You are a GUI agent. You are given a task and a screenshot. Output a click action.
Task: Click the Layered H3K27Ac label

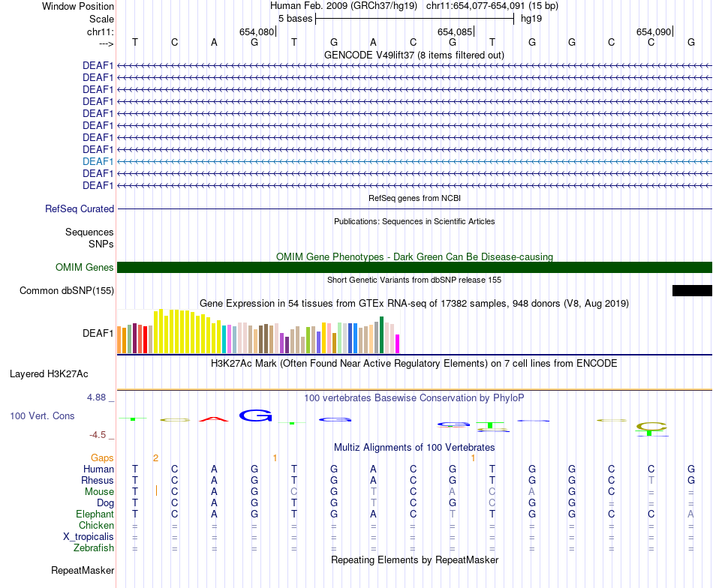pyautogui.click(x=49, y=374)
